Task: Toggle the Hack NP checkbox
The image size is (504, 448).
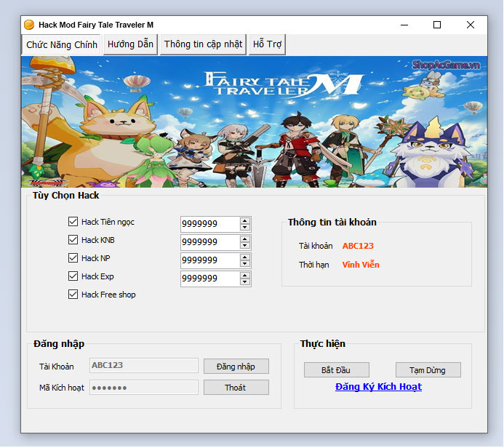Action: tap(73, 257)
